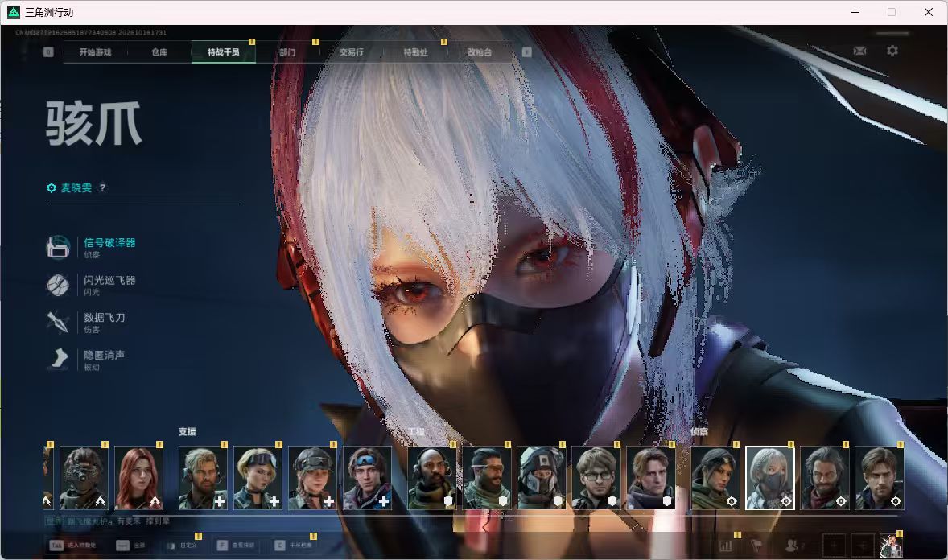Select the young man with blue goggles

(368, 478)
